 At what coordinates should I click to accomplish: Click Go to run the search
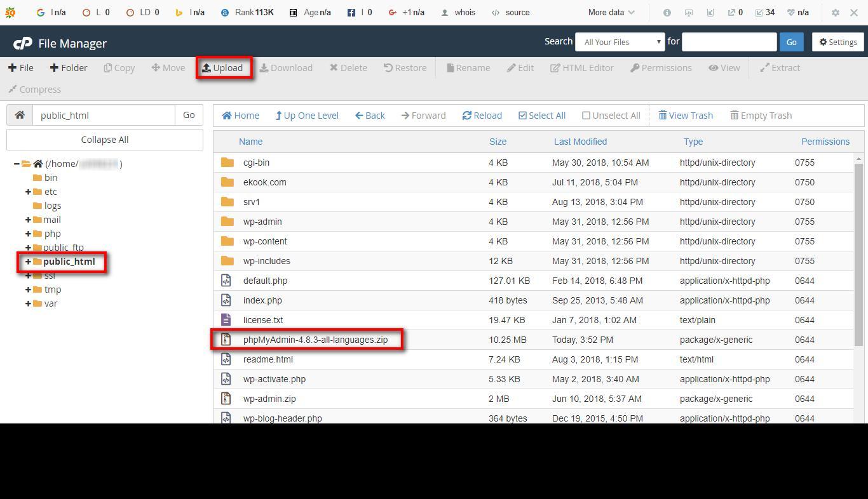pyautogui.click(x=790, y=41)
